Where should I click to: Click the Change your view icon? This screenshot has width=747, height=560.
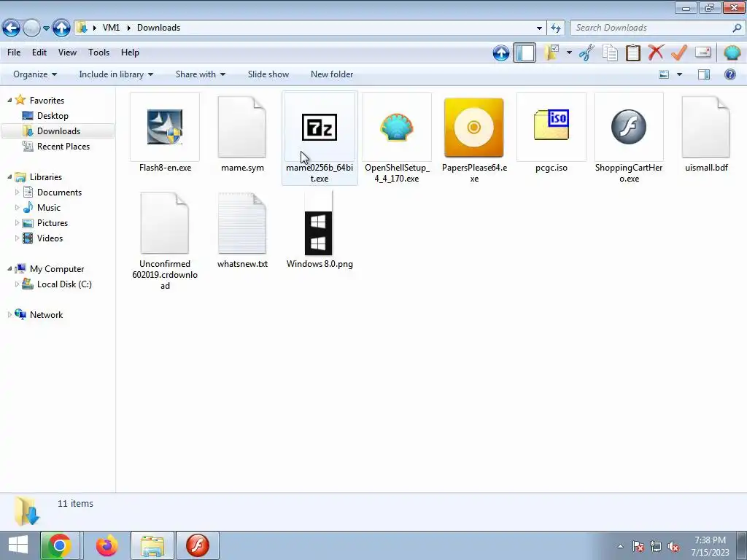coord(664,74)
